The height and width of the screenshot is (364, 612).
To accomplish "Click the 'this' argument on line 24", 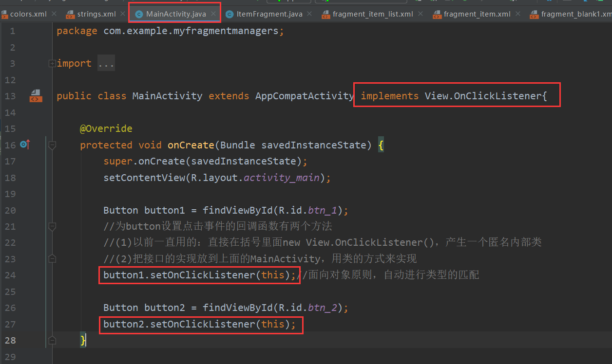I will click(x=273, y=275).
